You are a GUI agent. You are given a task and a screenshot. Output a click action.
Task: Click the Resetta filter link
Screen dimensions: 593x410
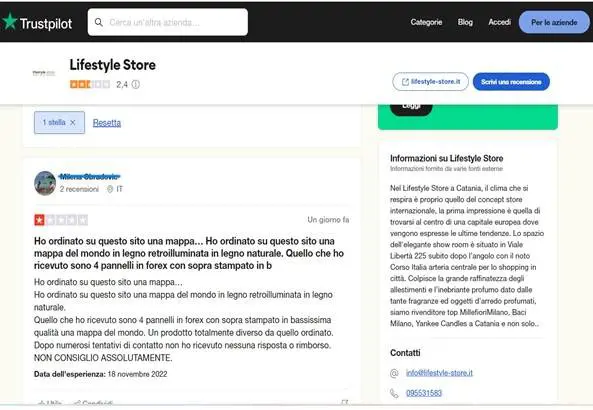tap(107, 123)
